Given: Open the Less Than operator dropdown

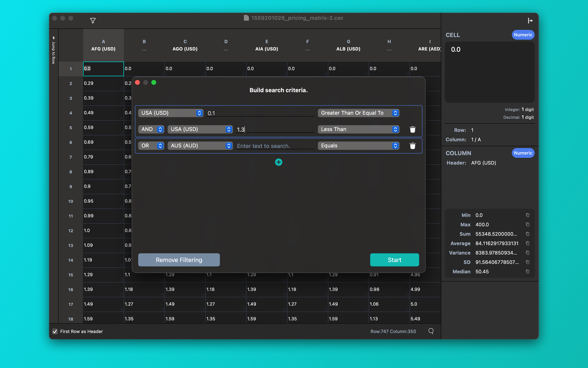Looking at the screenshot, I should tap(359, 129).
